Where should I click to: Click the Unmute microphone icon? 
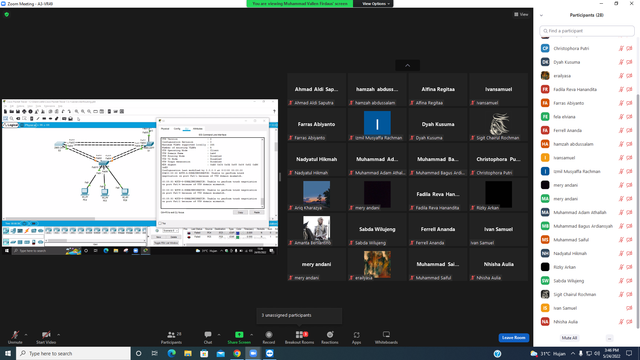pos(15,335)
